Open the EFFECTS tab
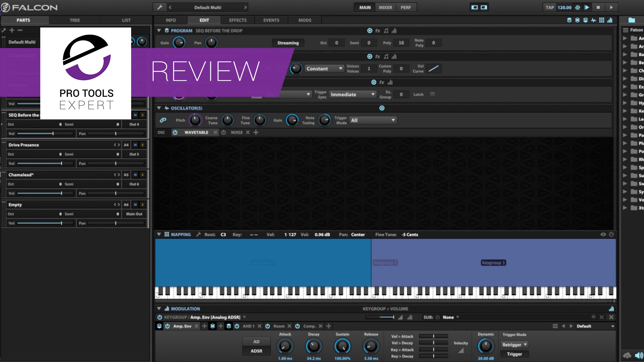 point(238,20)
